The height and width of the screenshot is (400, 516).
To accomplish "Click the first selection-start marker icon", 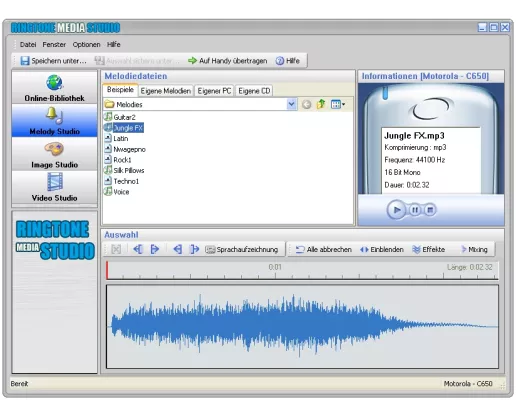I will point(138,249).
